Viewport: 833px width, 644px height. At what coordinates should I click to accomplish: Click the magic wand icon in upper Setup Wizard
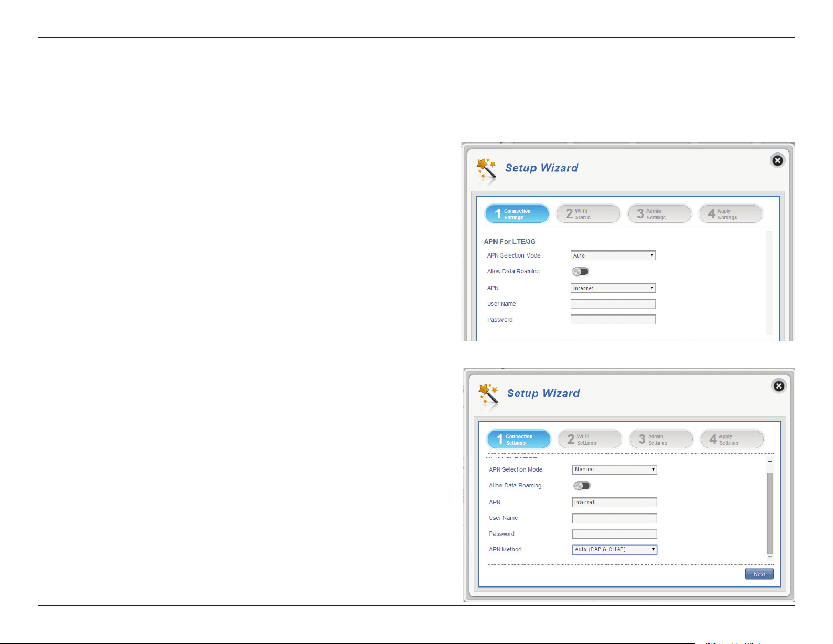point(486,170)
